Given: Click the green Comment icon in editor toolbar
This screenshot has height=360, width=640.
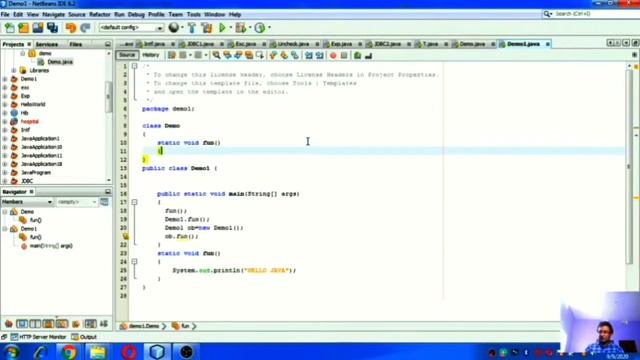Looking at the screenshot, I should click(357, 56).
